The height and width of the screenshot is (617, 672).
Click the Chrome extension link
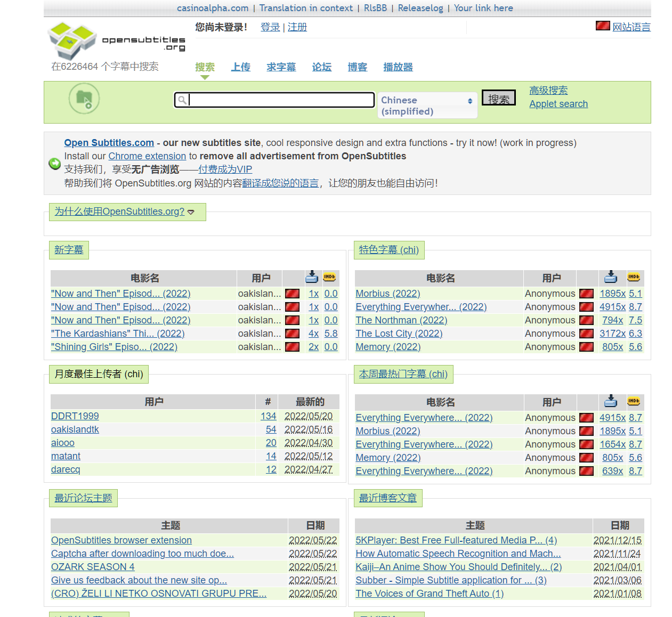(x=147, y=156)
